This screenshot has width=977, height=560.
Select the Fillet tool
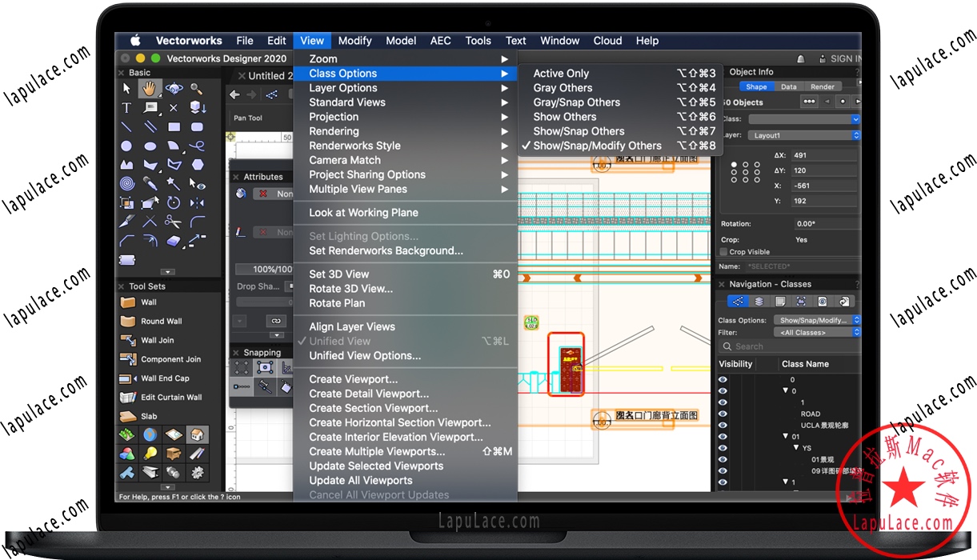198,221
